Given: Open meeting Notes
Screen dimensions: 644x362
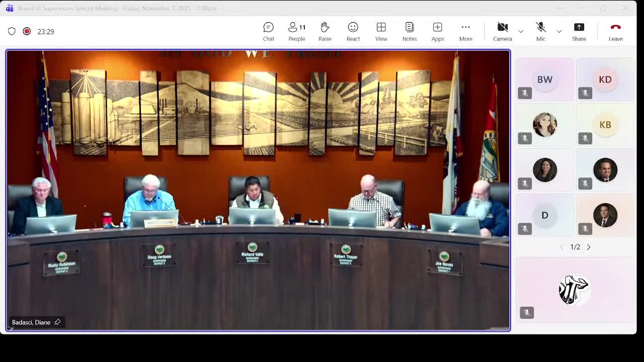Looking at the screenshot, I should (409, 31).
